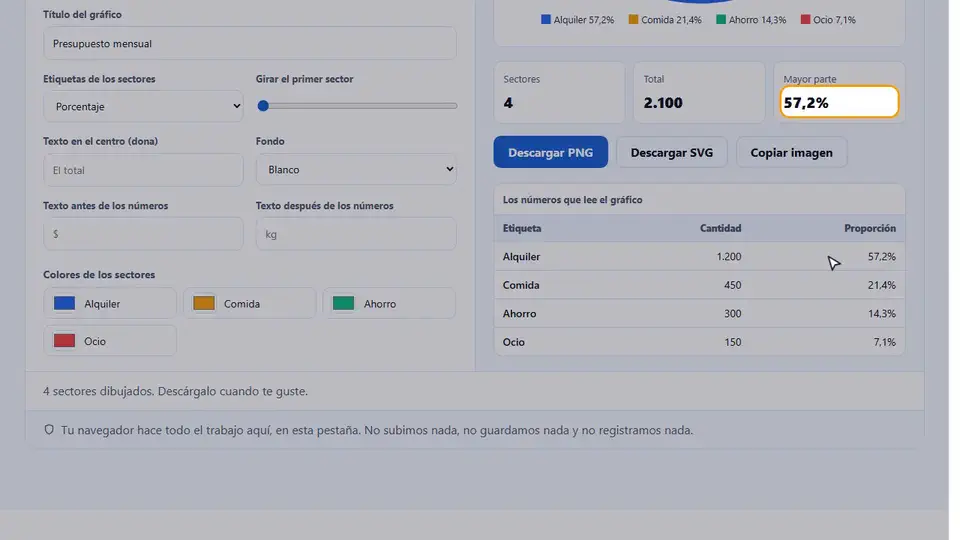Open the 'Fondo' Blanco dropdown
The height and width of the screenshot is (540, 960).
356,170
